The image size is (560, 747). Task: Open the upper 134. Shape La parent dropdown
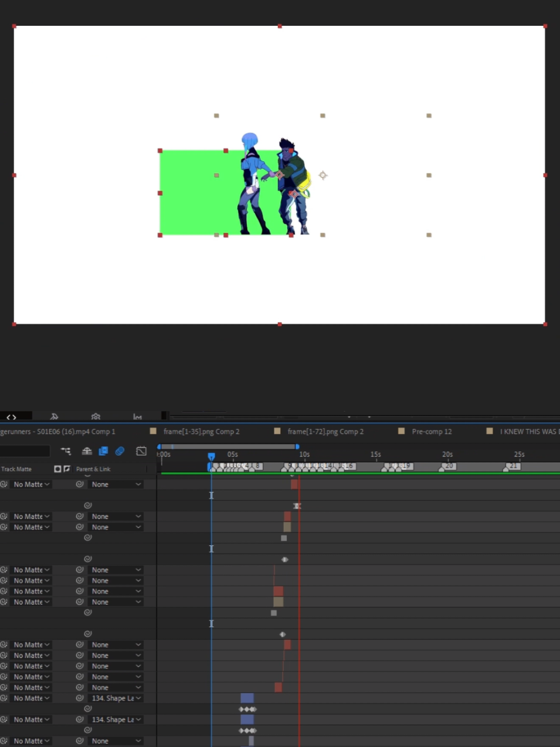(x=116, y=698)
